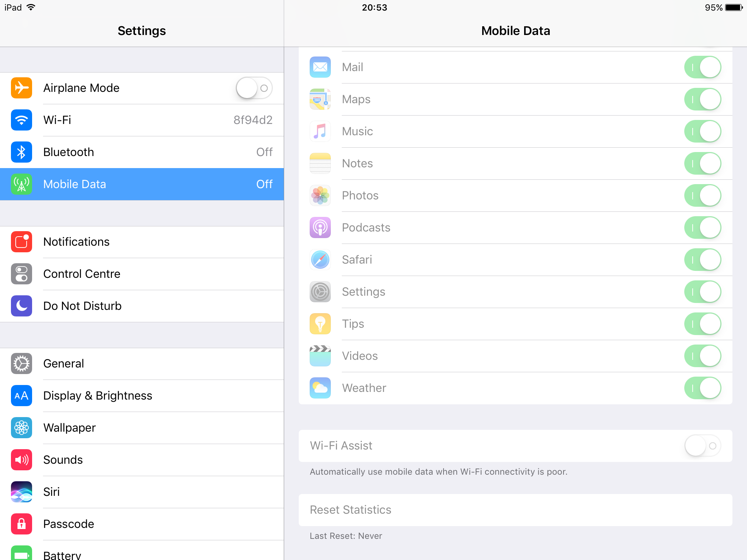Tap the red Sounds speaker icon

pyautogui.click(x=22, y=460)
